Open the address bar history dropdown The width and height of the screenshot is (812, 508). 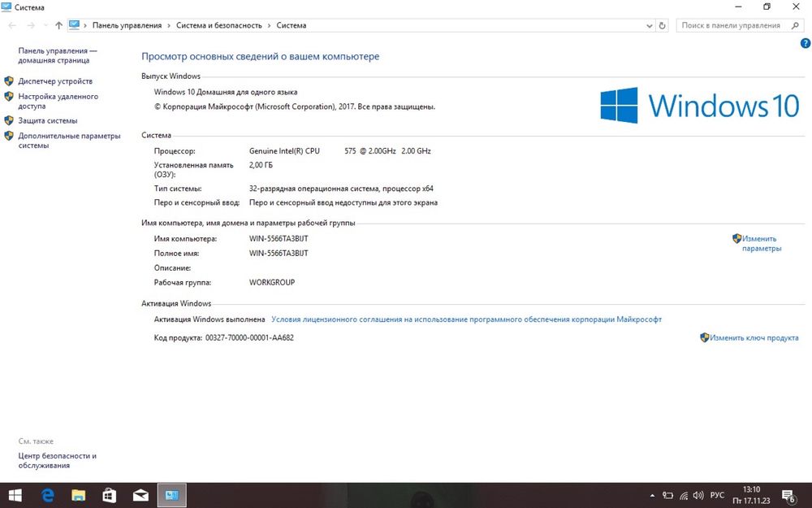click(x=650, y=25)
